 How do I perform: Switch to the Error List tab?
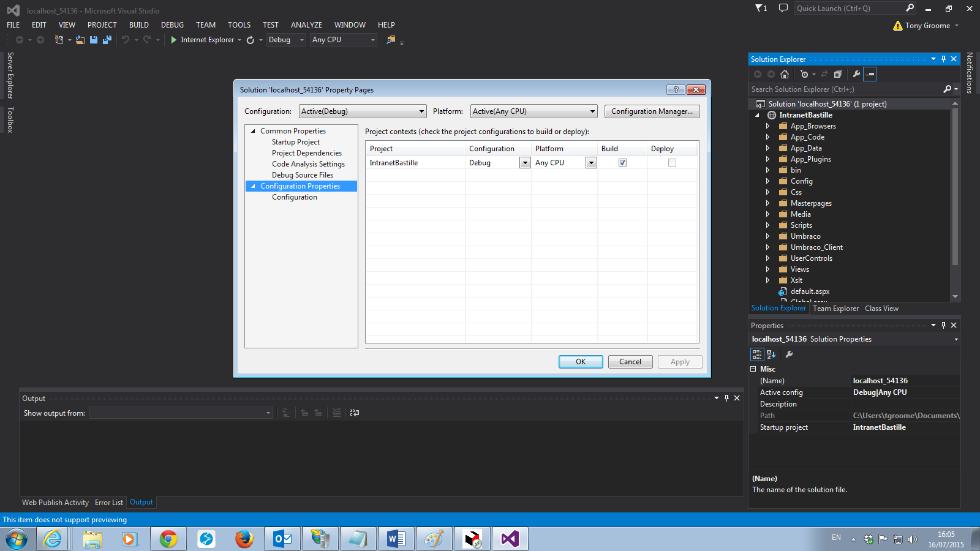(109, 503)
